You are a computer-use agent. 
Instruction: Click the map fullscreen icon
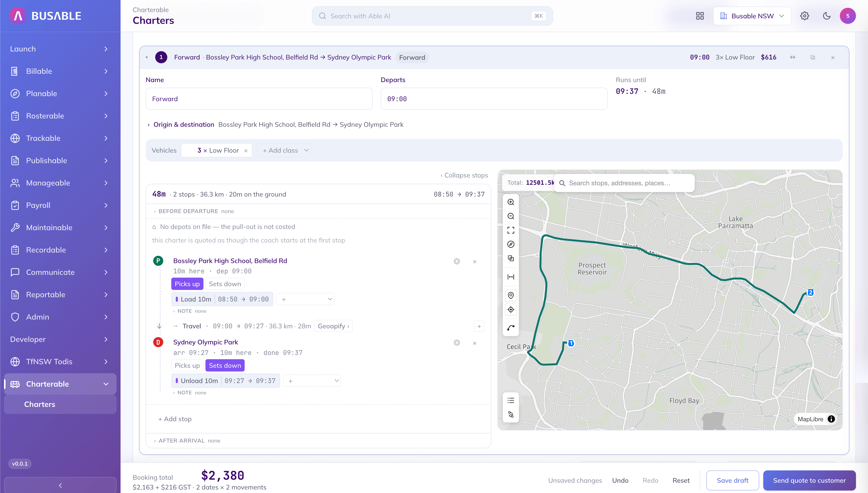(x=511, y=230)
